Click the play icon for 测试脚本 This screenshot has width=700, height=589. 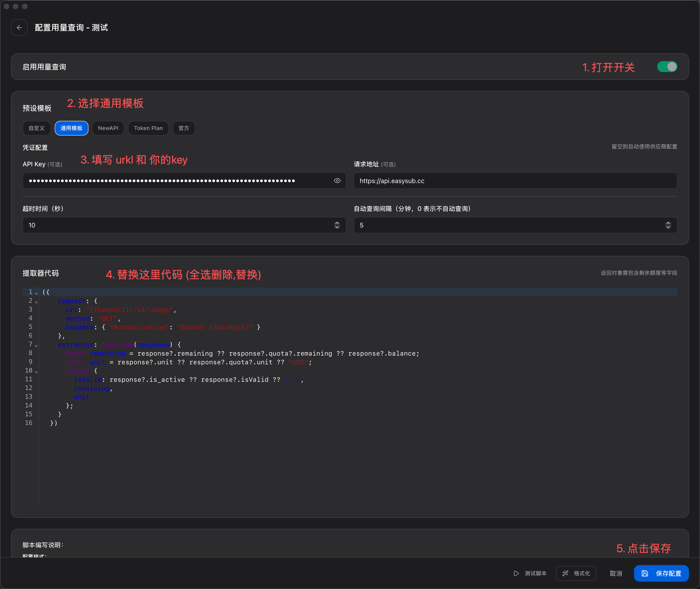coord(516,573)
